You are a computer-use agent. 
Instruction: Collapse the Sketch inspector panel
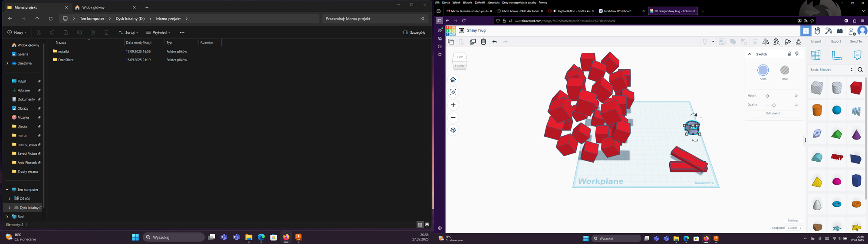(750, 54)
